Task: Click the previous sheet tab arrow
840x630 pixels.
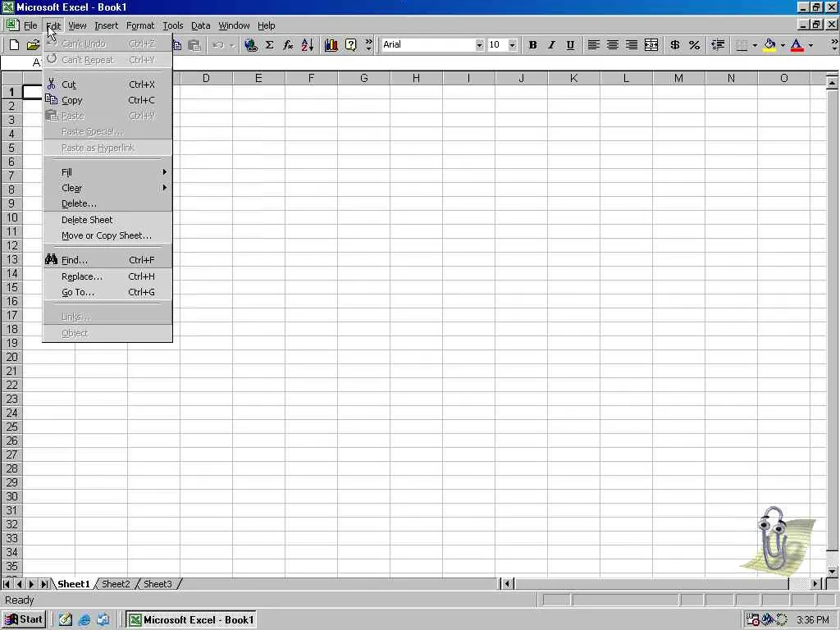Action: 20,584
